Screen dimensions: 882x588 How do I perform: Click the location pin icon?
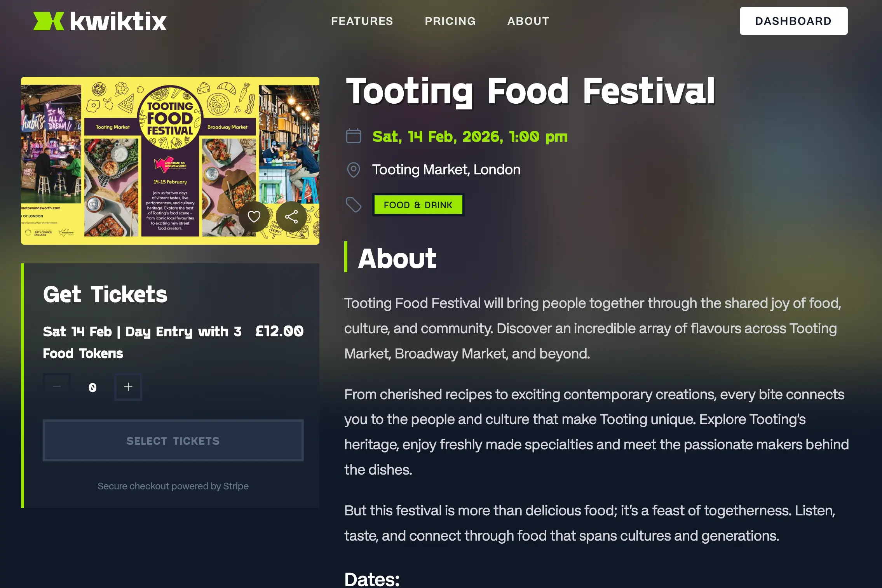[x=353, y=170]
